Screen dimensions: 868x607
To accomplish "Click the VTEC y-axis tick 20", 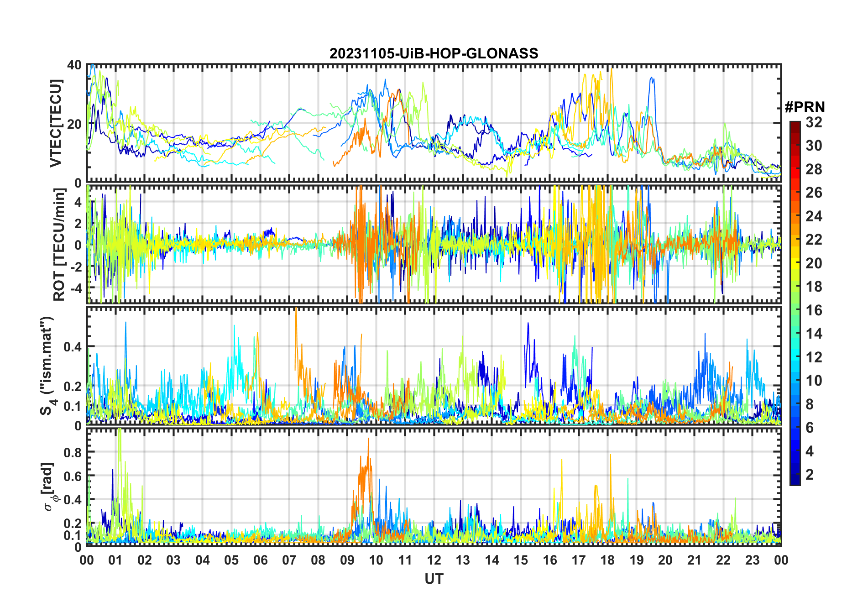I will pos(74,124).
